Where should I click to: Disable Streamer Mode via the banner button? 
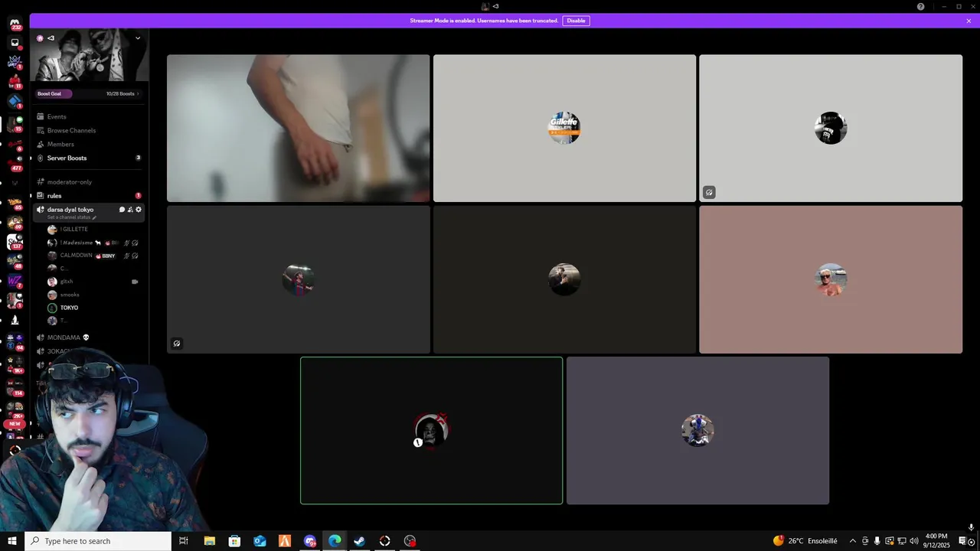(x=576, y=21)
